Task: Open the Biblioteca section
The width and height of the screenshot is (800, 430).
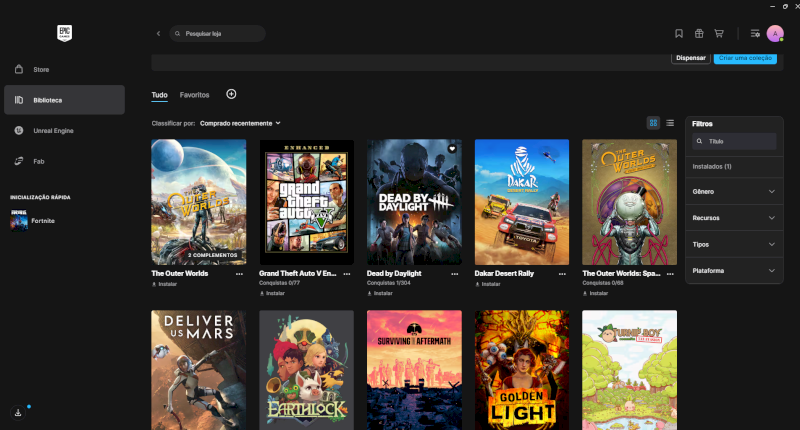Action: [64, 100]
